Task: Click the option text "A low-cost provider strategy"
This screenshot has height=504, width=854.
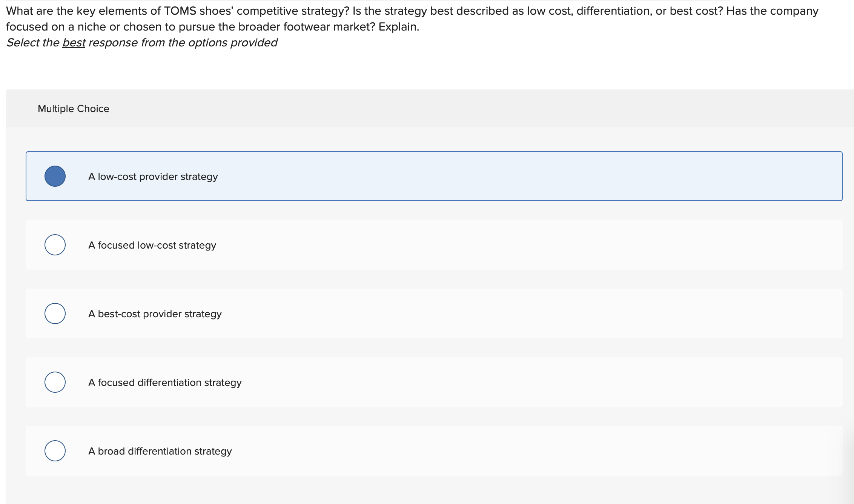Action: pyautogui.click(x=153, y=176)
